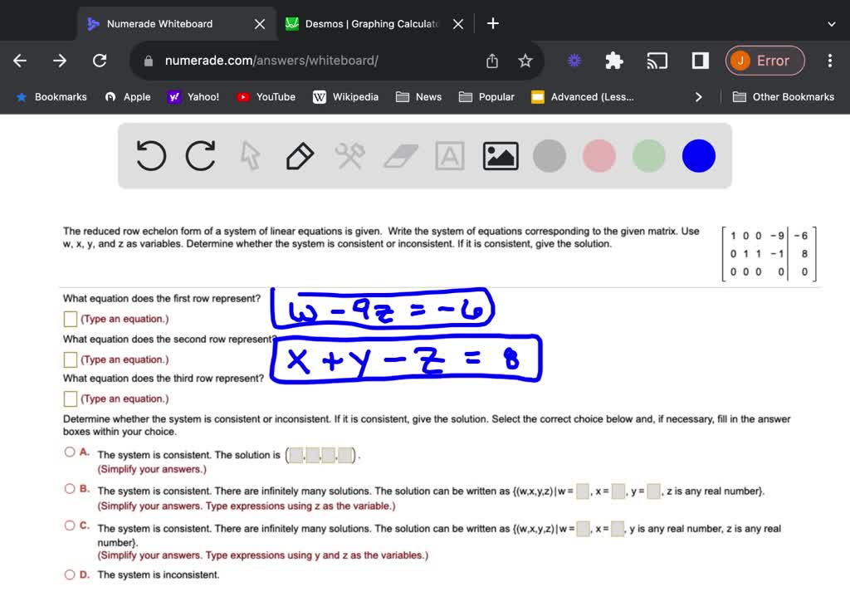The width and height of the screenshot is (850, 616).
Task: Select the blue color swatch
Action: coord(698,155)
